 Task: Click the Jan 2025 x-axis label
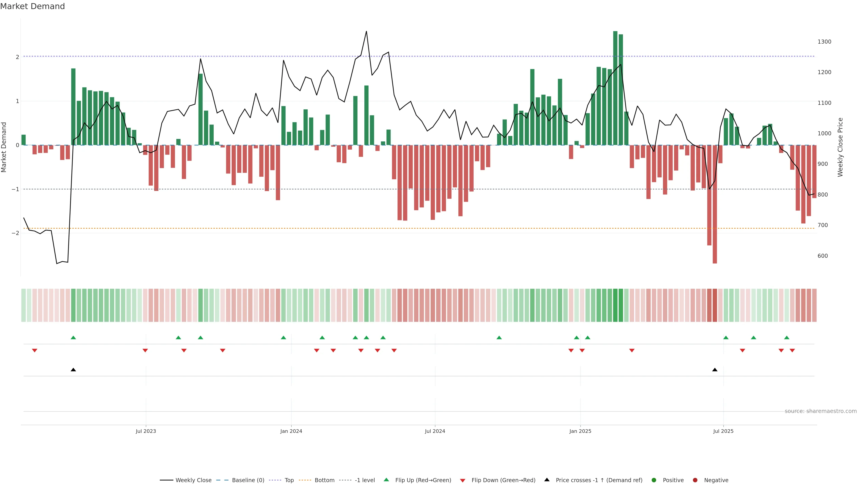580,431
